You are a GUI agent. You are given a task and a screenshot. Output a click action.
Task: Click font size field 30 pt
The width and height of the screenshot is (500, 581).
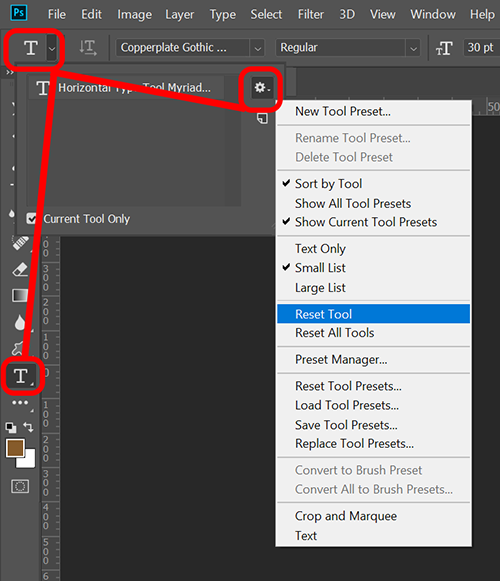tap(481, 48)
